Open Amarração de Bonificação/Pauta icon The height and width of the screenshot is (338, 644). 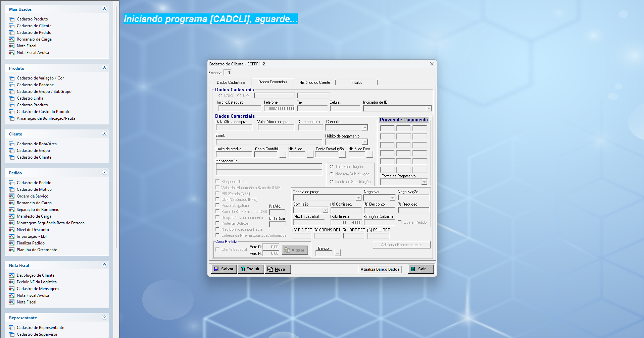12,118
